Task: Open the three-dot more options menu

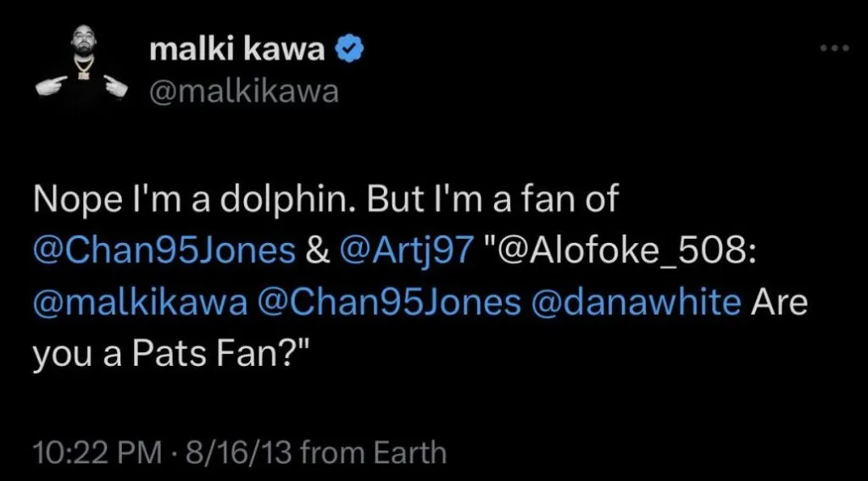Action: pos(833,49)
